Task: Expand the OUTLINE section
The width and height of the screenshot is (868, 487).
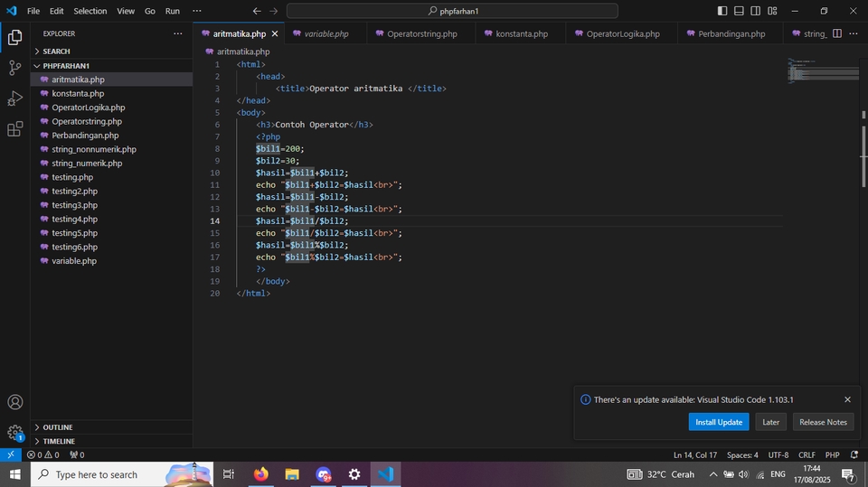Action: 58,427
